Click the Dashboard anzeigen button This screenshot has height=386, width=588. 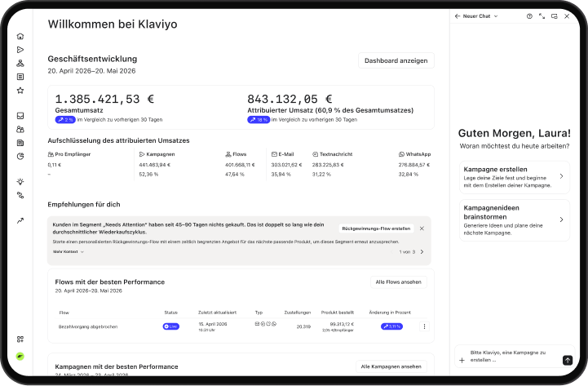[x=396, y=60]
